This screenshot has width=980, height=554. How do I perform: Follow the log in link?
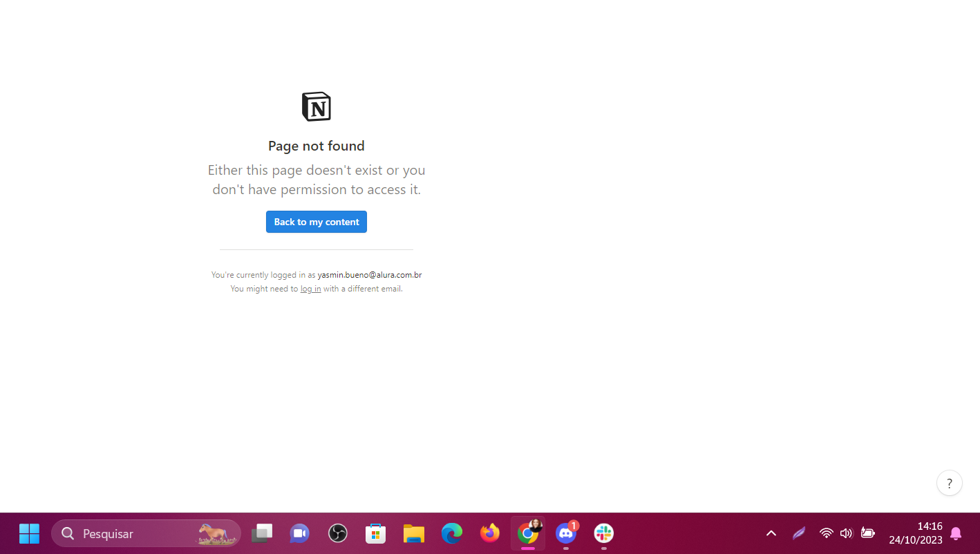tap(310, 289)
